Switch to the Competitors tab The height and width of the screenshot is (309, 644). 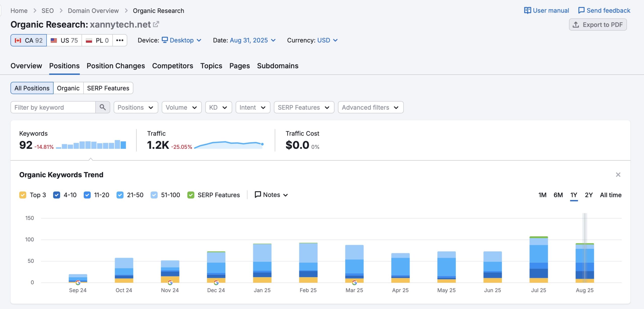click(x=173, y=66)
